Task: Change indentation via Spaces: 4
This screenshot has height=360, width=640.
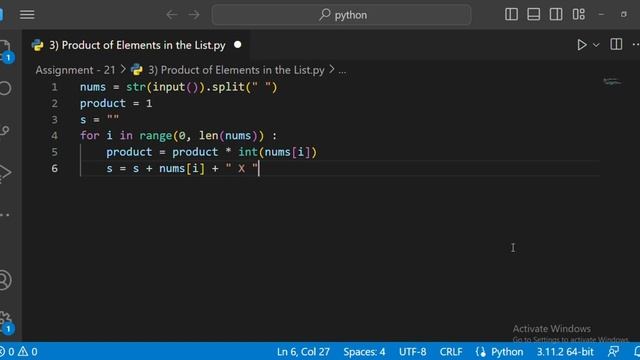Action: point(364,352)
